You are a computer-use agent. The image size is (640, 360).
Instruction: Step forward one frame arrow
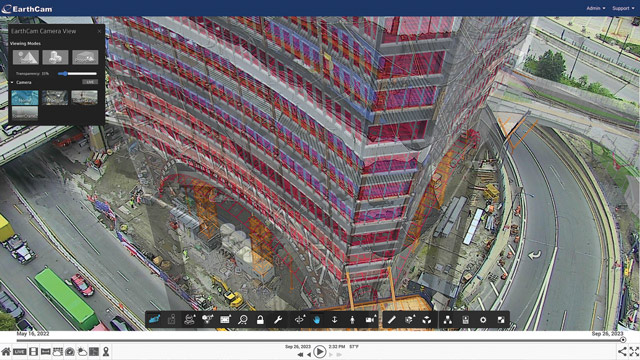(330, 355)
